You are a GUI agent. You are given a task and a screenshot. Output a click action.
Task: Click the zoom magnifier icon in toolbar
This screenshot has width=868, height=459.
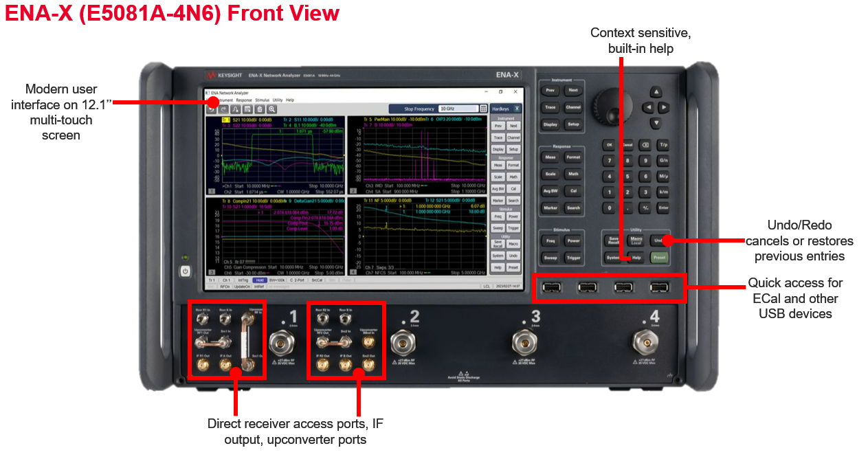(272, 109)
